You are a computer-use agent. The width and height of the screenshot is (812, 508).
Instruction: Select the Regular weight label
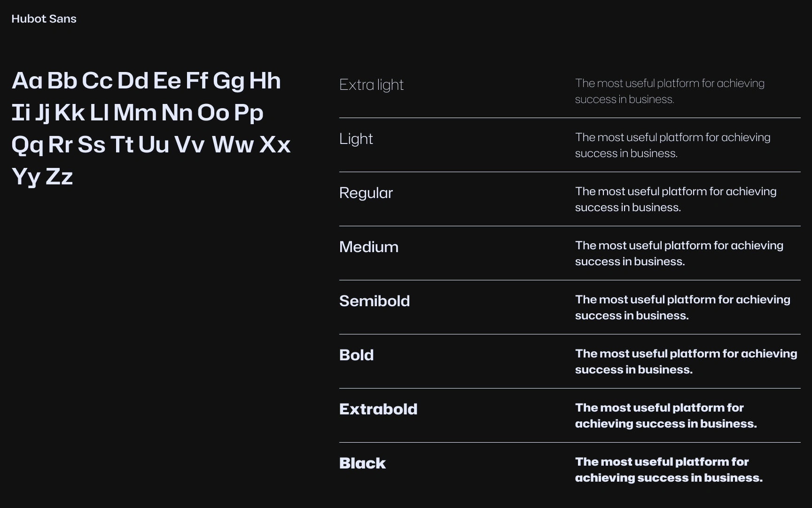[366, 193]
